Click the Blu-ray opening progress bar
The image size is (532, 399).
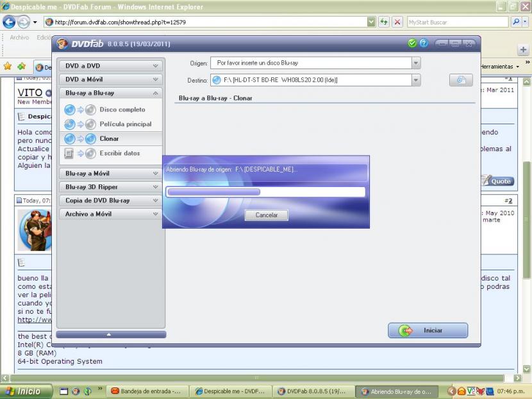pyautogui.click(x=265, y=192)
